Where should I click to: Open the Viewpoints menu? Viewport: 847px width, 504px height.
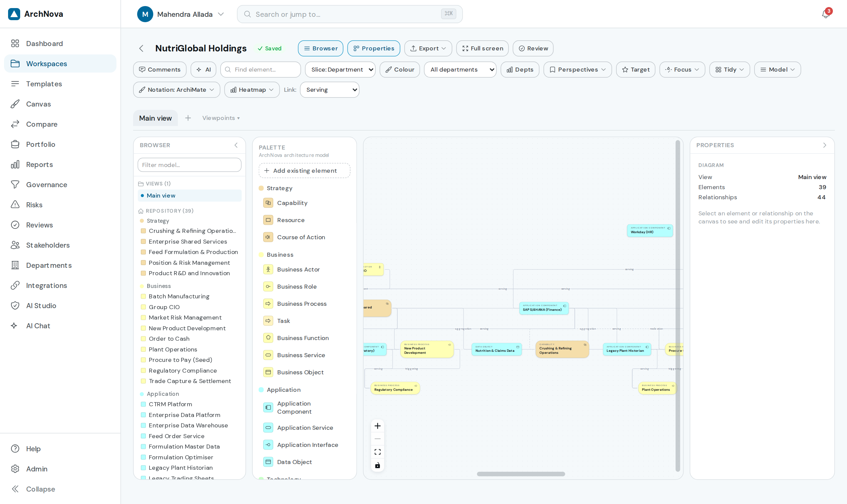221,118
